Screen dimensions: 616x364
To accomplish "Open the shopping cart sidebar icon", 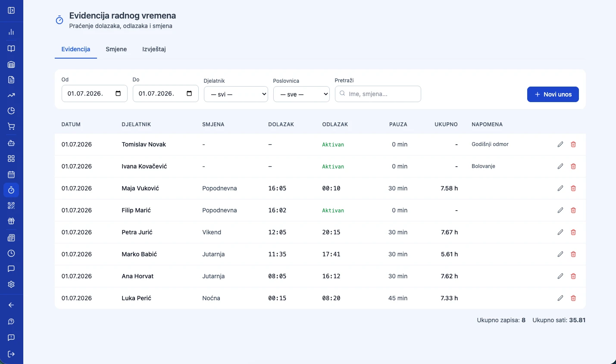I will click(x=11, y=127).
